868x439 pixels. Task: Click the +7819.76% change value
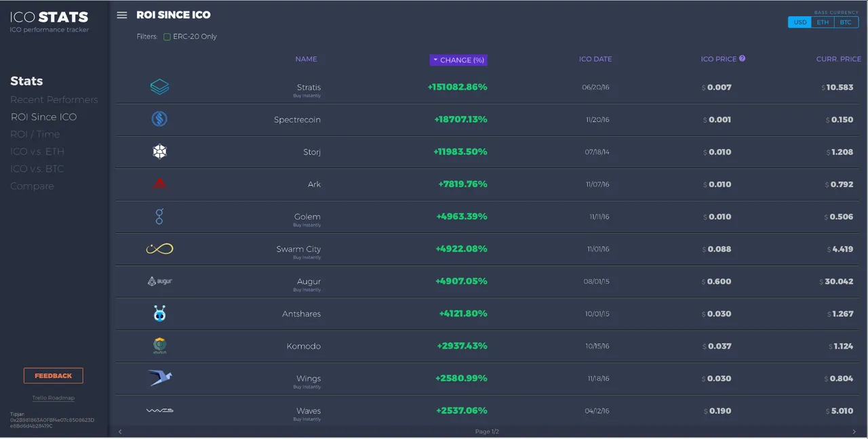[x=462, y=184]
